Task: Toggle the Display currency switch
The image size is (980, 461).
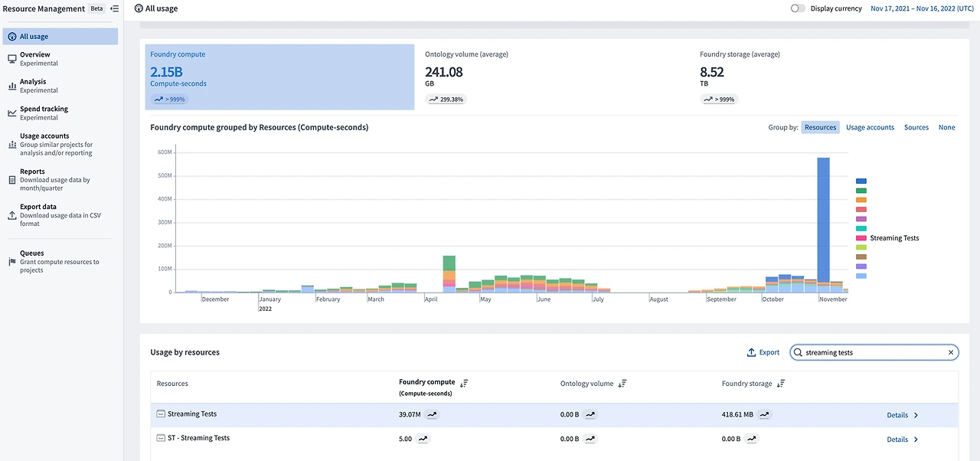Action: click(798, 8)
